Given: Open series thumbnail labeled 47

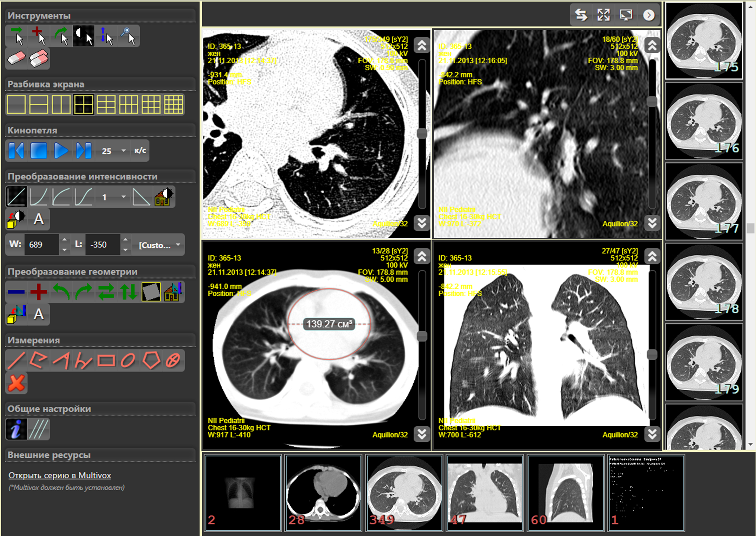Looking at the screenshot, I should pos(485,493).
